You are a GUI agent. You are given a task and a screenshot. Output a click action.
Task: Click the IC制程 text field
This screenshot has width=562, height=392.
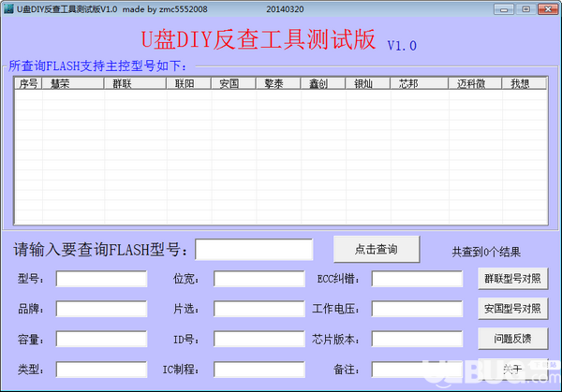tap(259, 370)
